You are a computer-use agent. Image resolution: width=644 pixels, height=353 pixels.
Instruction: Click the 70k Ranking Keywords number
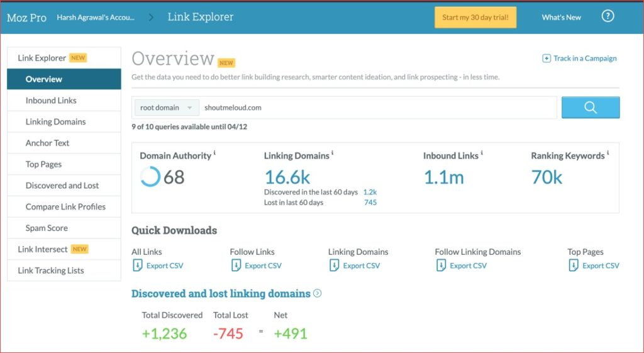tap(547, 177)
